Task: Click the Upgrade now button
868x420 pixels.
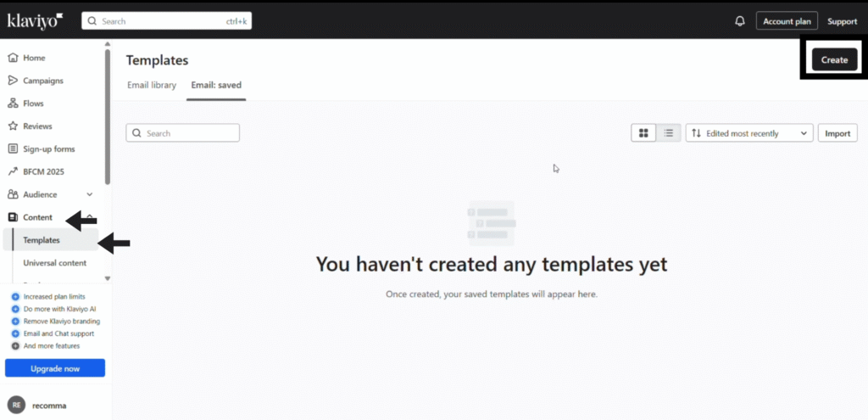Action: tap(55, 368)
